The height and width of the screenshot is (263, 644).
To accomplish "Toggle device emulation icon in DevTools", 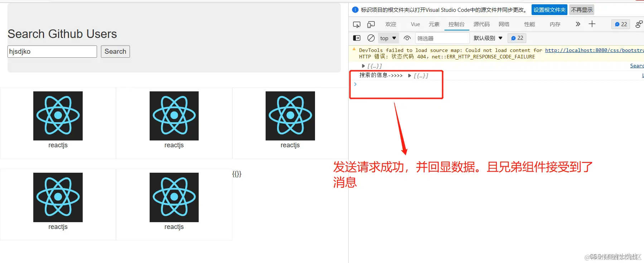I will pos(371,24).
